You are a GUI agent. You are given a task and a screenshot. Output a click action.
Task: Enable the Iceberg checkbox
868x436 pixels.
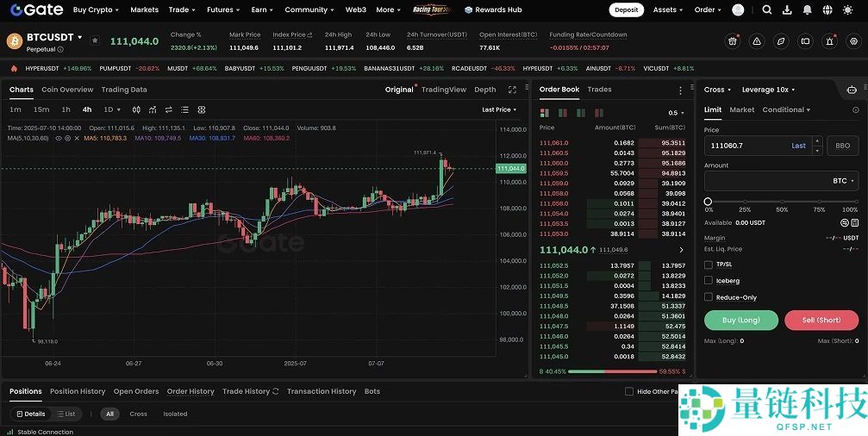tap(708, 281)
